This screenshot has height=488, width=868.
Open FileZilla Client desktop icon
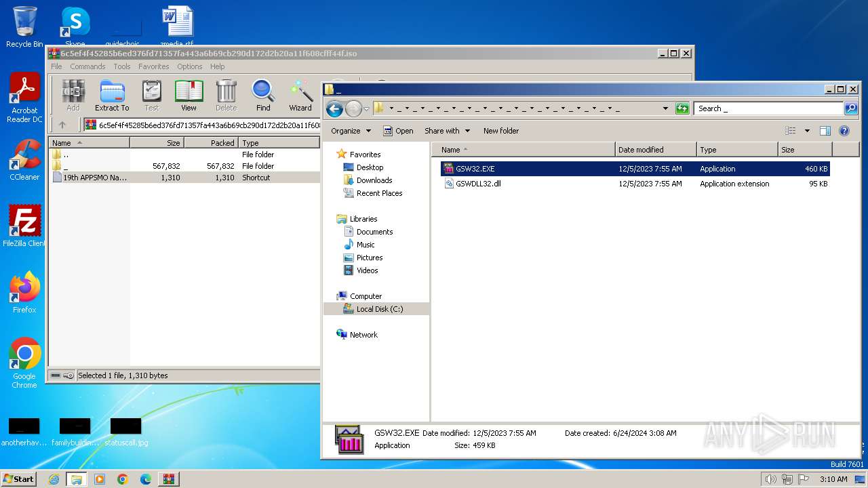point(24,226)
